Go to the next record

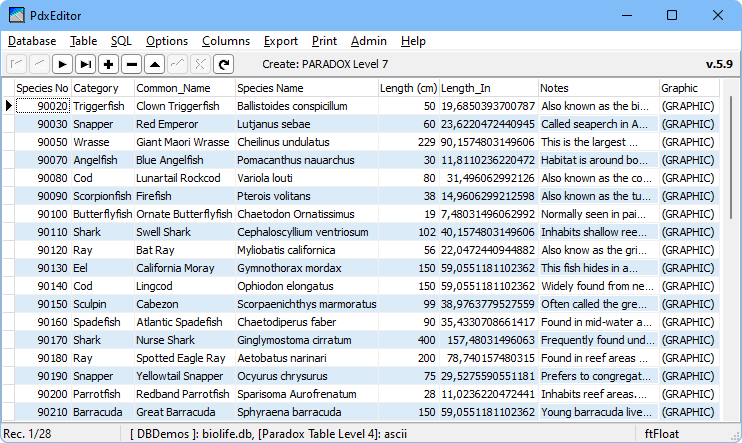point(62,64)
